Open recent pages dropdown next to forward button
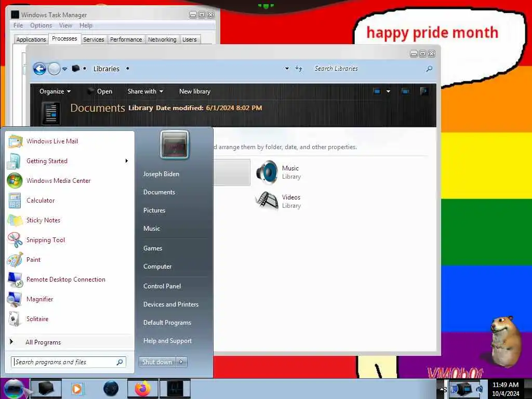 coord(64,69)
